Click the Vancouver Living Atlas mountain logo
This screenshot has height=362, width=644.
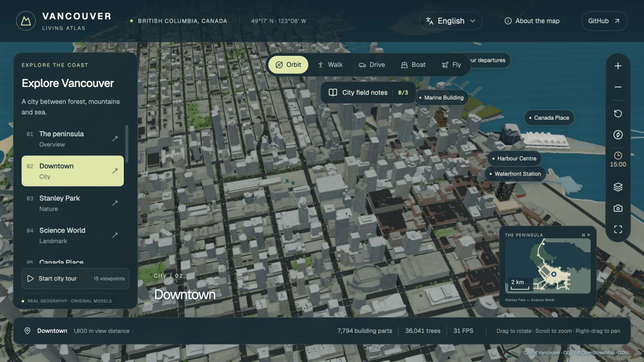(26, 21)
